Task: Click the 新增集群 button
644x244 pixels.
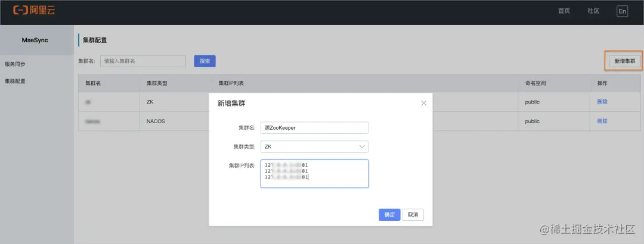Action: (625, 61)
